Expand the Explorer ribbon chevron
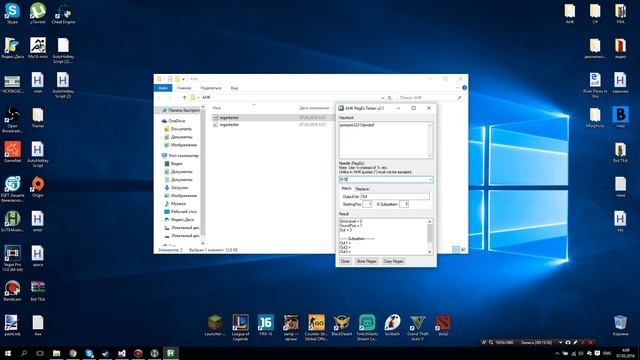This screenshot has height=360, width=640. [457, 88]
